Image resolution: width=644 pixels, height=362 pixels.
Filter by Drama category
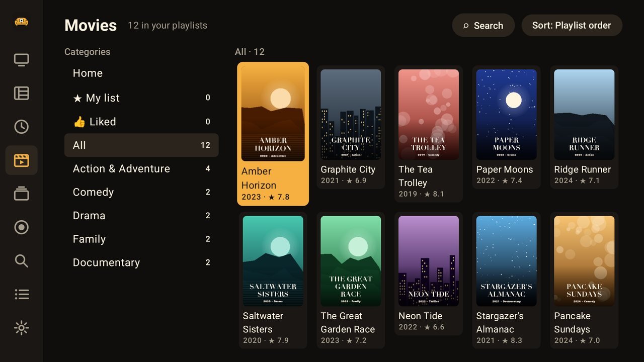click(x=141, y=216)
